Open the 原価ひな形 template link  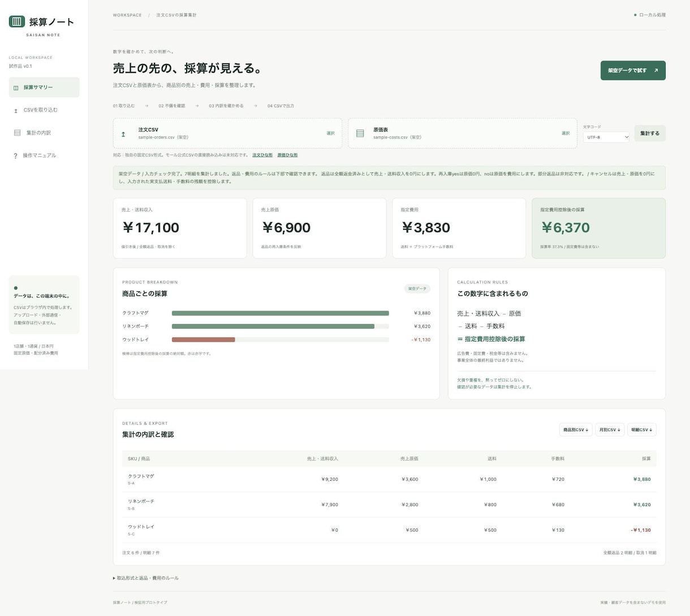click(x=287, y=155)
